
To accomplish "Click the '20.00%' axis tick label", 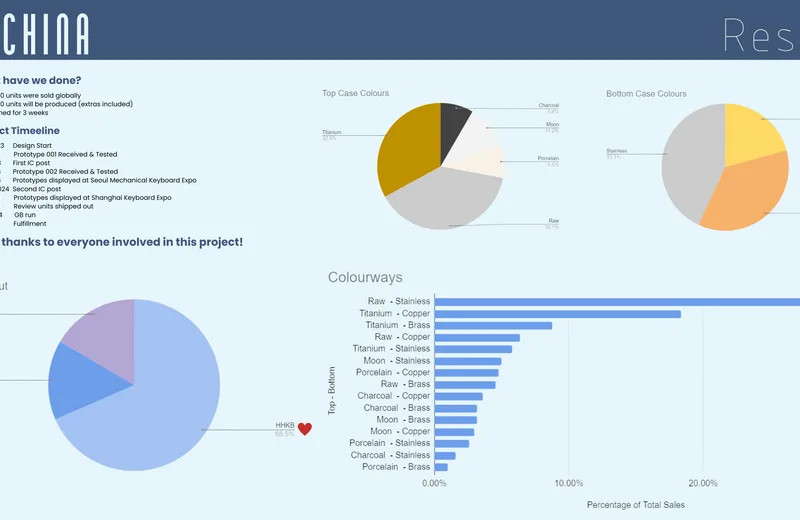I will coord(703,483).
